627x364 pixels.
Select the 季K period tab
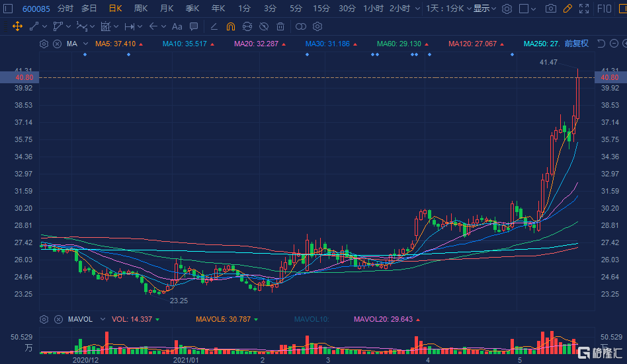[192, 9]
